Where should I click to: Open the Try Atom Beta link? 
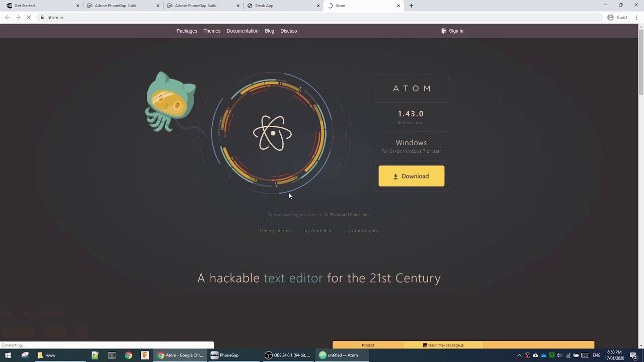tap(318, 231)
